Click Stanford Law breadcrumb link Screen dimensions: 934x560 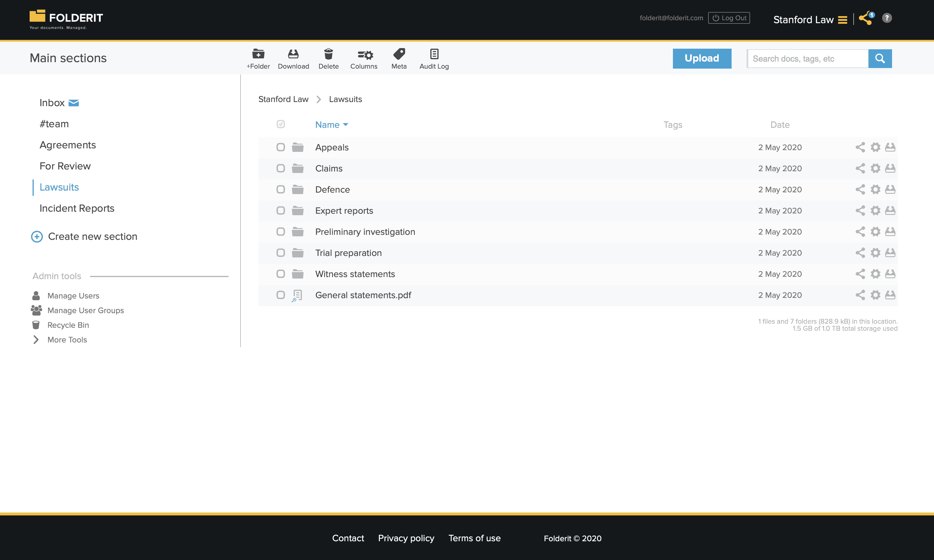click(283, 99)
